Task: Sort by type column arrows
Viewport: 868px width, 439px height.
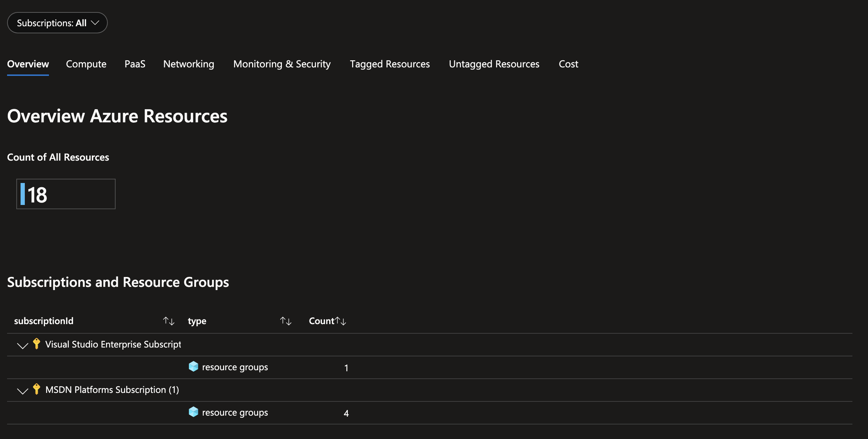Action: click(286, 321)
